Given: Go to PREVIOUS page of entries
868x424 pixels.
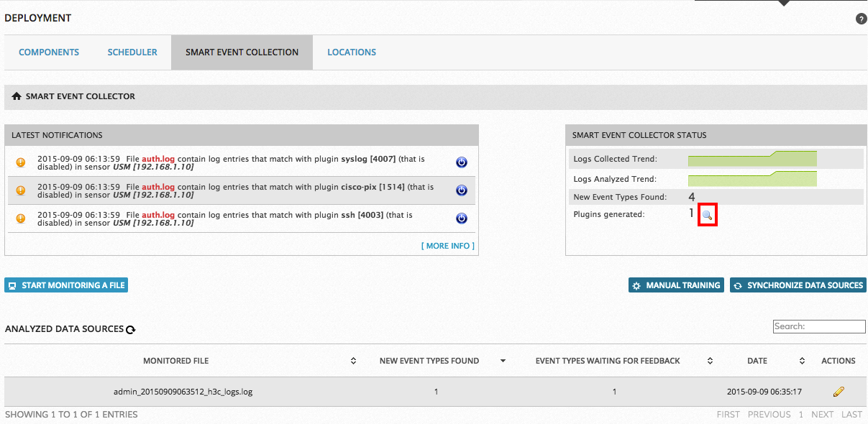Looking at the screenshot, I should 769,415.
